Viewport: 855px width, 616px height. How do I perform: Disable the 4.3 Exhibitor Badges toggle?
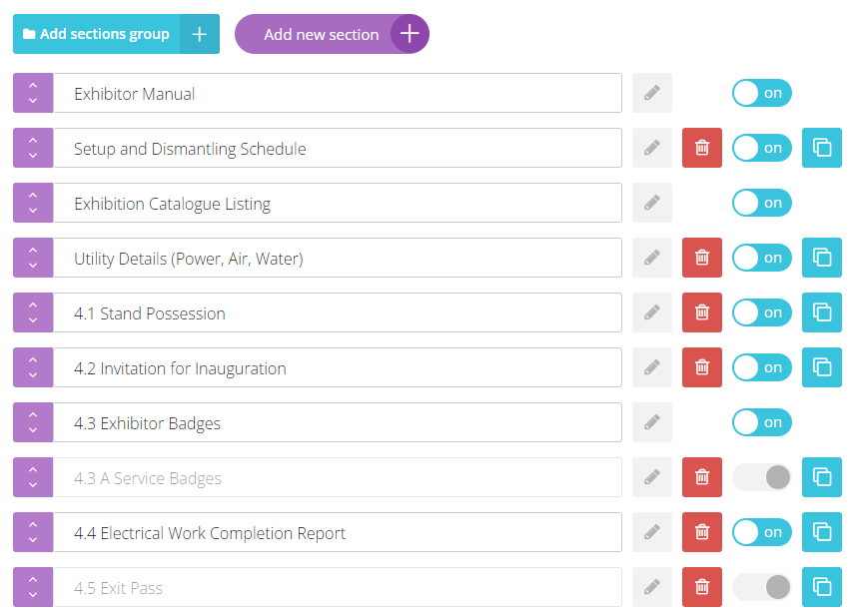pyautogui.click(x=762, y=422)
